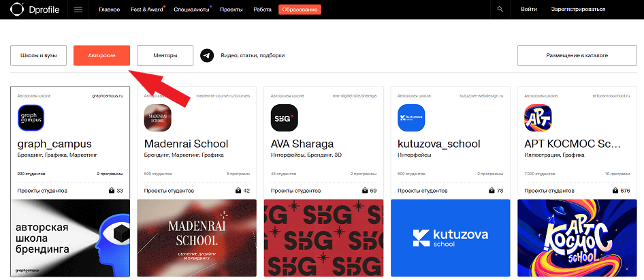Image resolution: width=644 pixels, height=280 pixels.
Task: Open artcosmosschool.ru link
Action: tap(611, 96)
